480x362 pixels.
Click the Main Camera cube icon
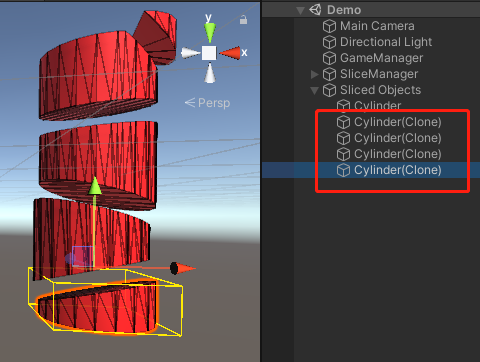[x=329, y=26]
